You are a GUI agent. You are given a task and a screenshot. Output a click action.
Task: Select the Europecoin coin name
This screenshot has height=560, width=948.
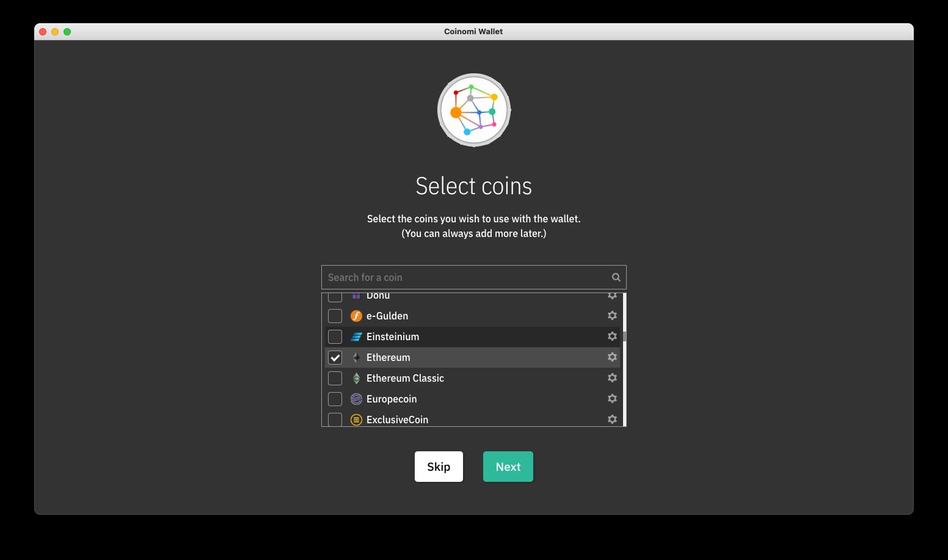click(392, 399)
